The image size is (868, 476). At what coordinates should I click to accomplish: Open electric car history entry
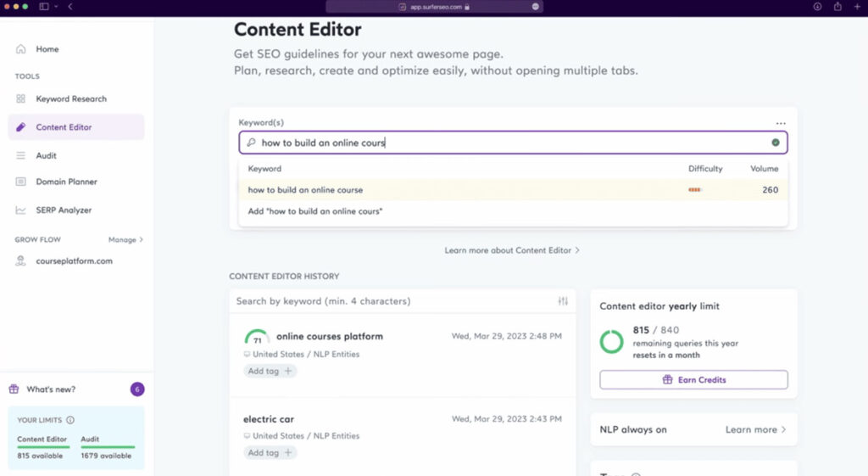pyautogui.click(x=269, y=419)
